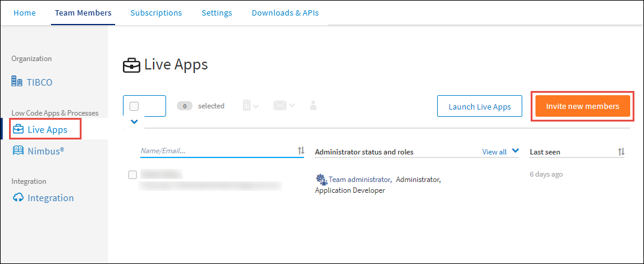This screenshot has width=644, height=264.
Task: Expand the chevron below select-all checkbox
Action: pyautogui.click(x=134, y=122)
